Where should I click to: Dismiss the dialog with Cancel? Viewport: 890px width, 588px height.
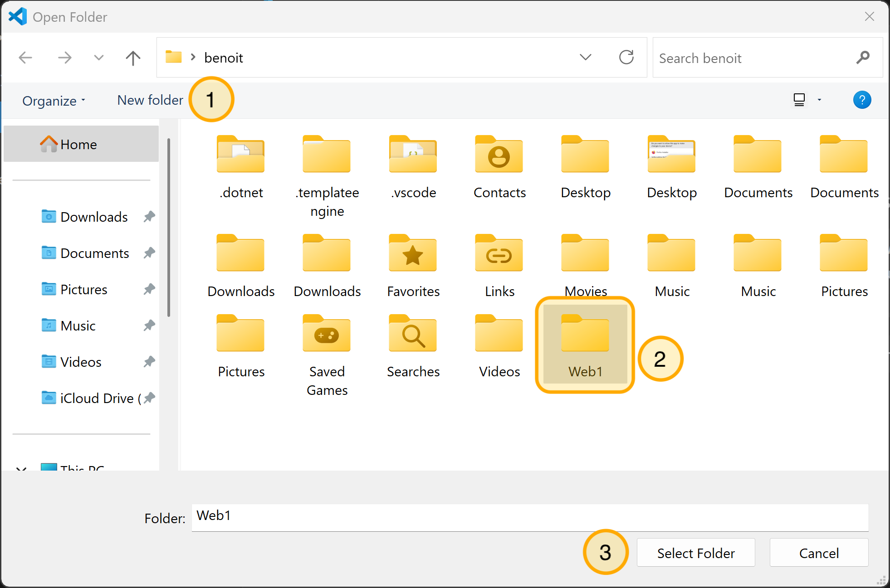(819, 553)
